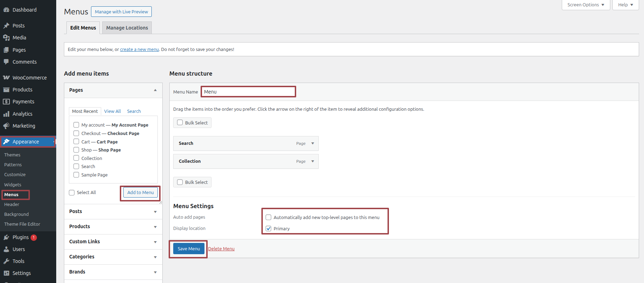Click the WooCommerce logo icon
The height and width of the screenshot is (283, 644).
pos(6,78)
